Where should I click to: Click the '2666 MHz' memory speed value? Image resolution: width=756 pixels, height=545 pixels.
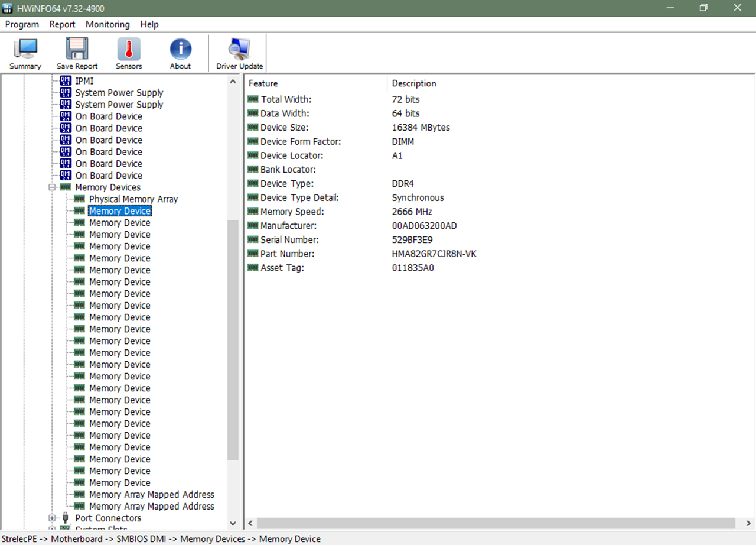(x=412, y=212)
